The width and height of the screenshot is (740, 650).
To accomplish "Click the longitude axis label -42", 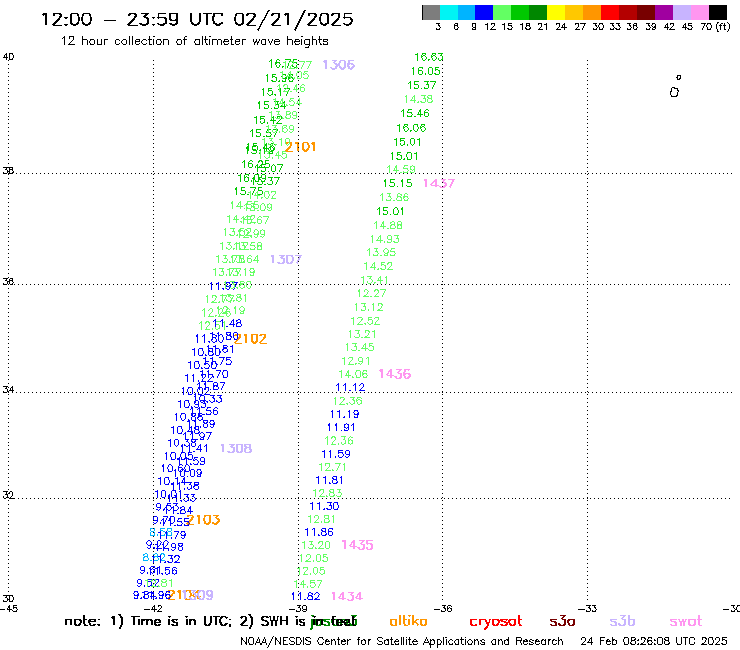I will coord(152,608).
